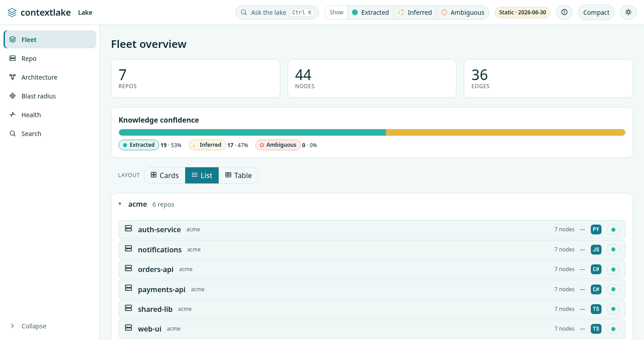Toggle the Extracted show filter
Image resolution: width=644 pixels, height=340 pixels.
(x=370, y=13)
